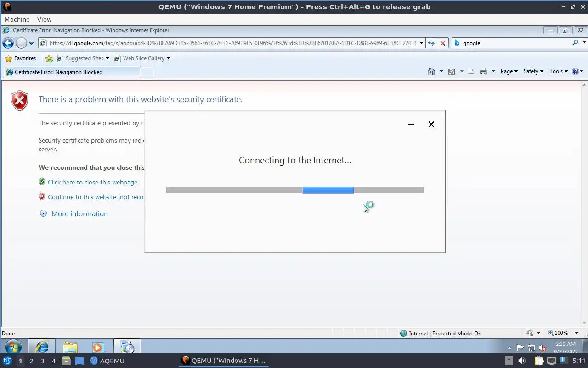Click the Add to Favorites Bar icon
This screenshot has height=368, width=588.
(49, 58)
